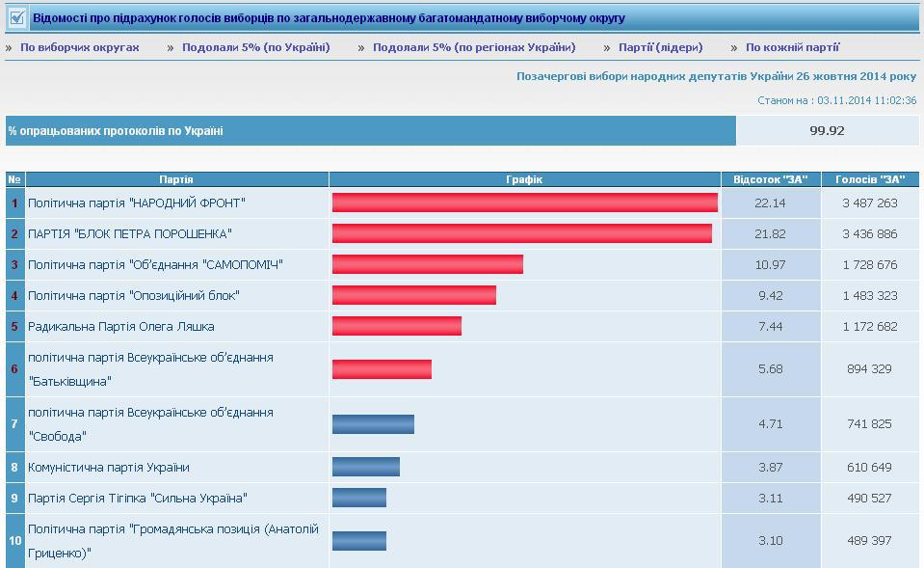Click the percentage value 7.44

click(x=770, y=326)
